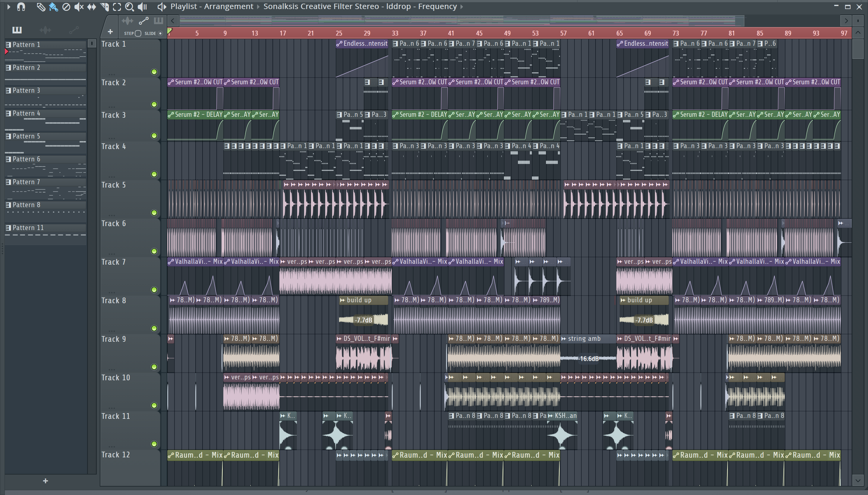Click bar 33 on the timeline ruler
Screen dimensions: 868x495
(x=395, y=33)
